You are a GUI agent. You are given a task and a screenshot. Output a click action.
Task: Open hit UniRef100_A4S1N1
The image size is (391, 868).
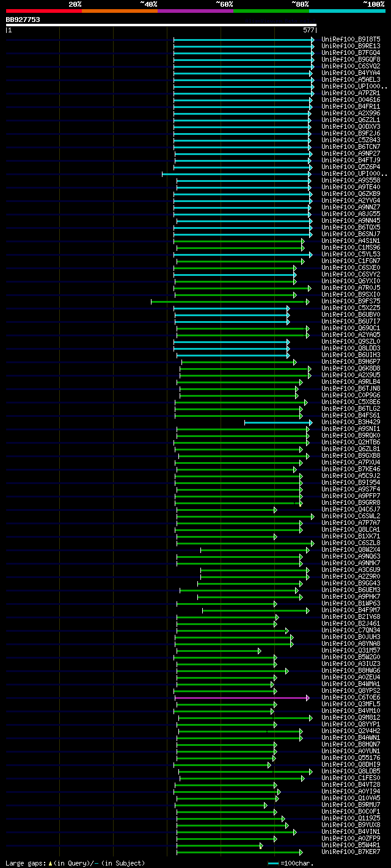[351, 241]
